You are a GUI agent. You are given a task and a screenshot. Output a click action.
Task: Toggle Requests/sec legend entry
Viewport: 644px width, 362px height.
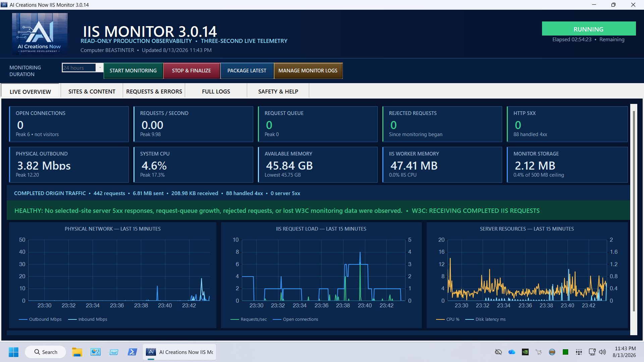[249, 319]
